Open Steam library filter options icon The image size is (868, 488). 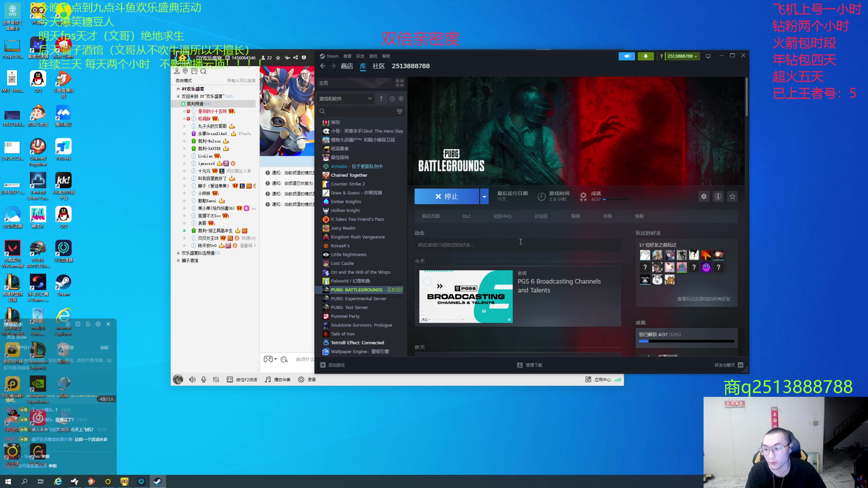(400, 111)
